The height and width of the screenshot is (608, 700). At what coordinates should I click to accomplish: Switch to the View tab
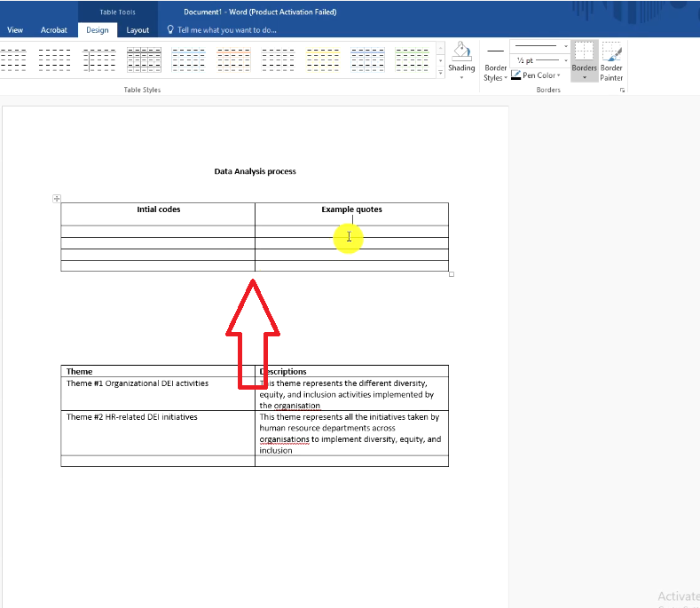click(x=15, y=30)
